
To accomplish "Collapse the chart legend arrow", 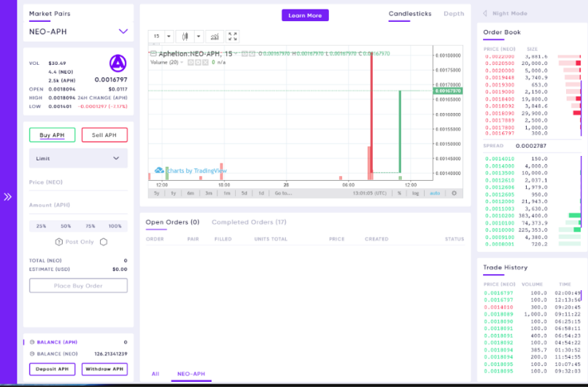I will pos(153,54).
